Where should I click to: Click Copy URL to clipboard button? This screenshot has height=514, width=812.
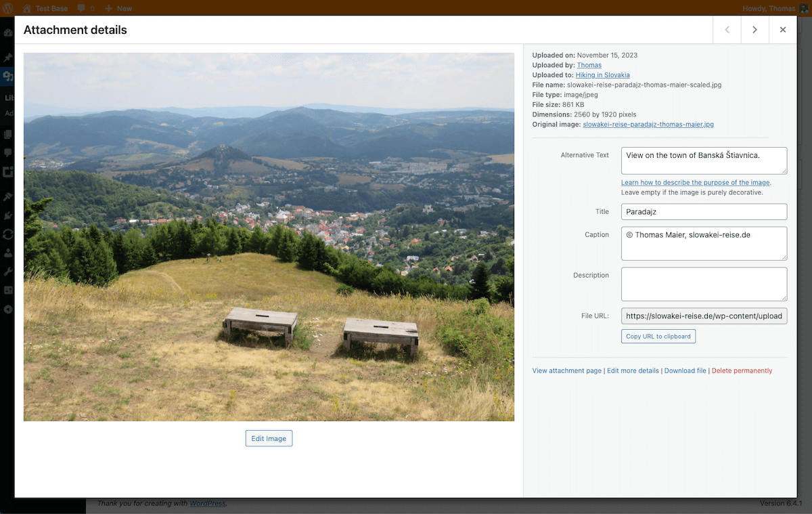[x=658, y=336]
